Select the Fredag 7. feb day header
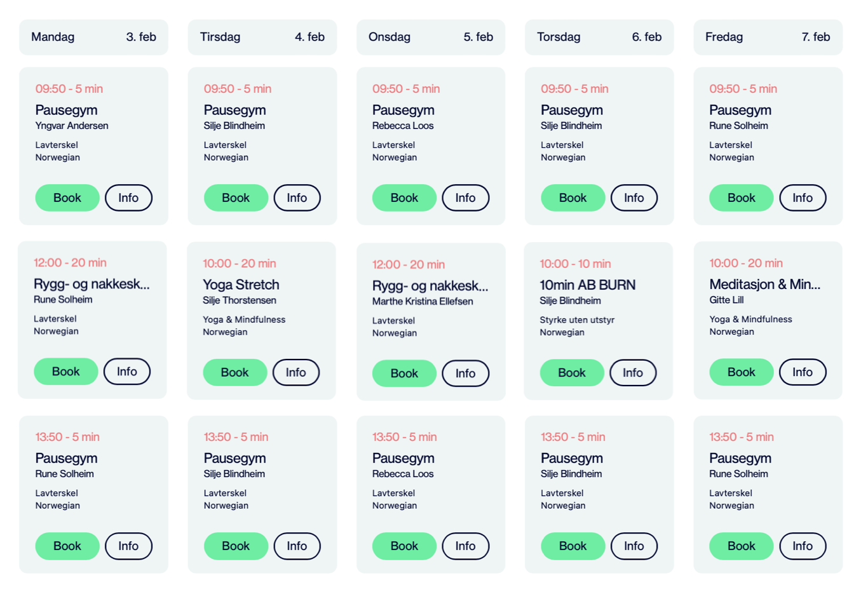Image resolution: width=868 pixels, height=592 pixels. coord(768,37)
